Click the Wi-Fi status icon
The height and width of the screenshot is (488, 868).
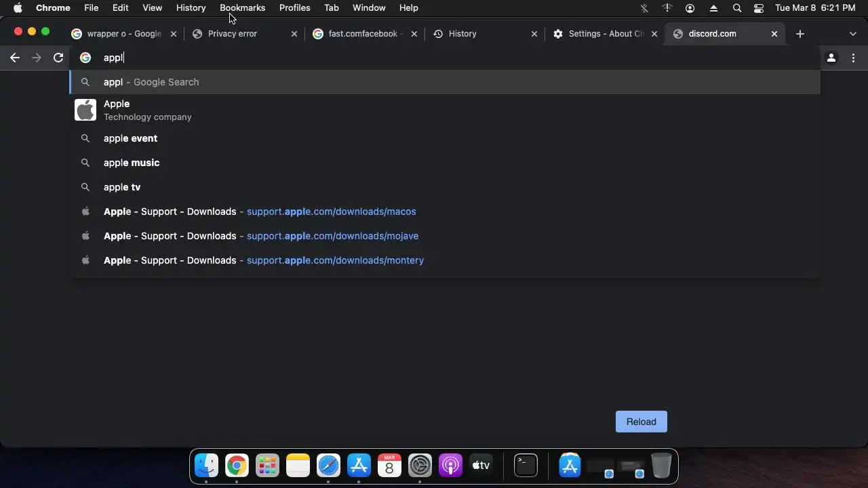[x=667, y=8]
